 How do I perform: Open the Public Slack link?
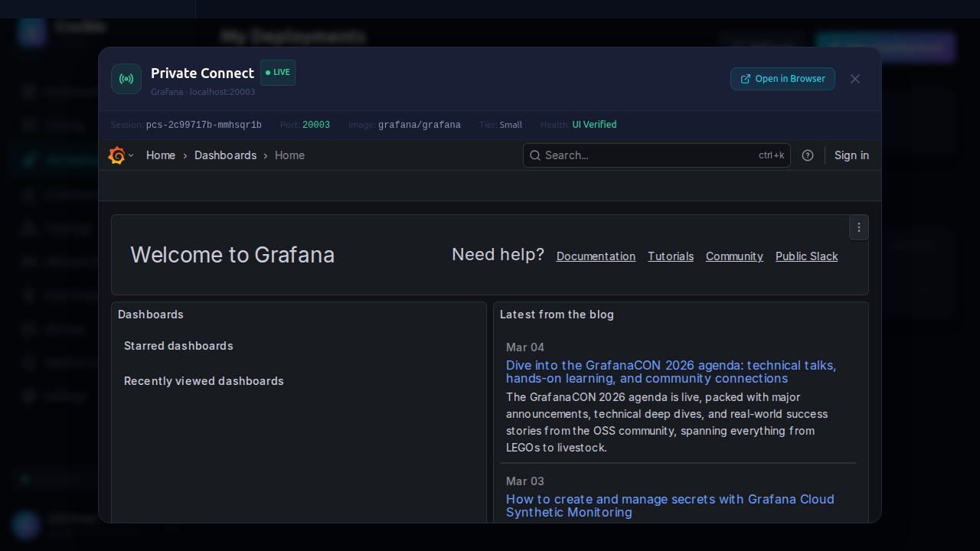pyautogui.click(x=806, y=256)
